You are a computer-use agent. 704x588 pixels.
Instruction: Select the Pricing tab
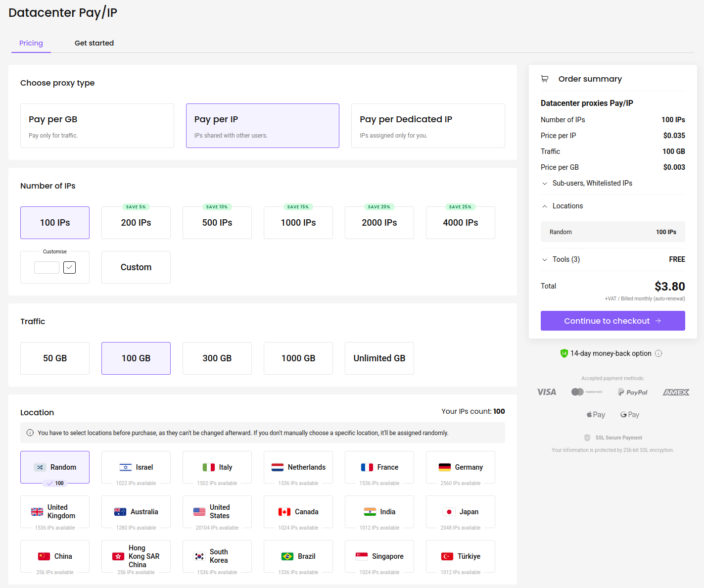pyautogui.click(x=31, y=43)
